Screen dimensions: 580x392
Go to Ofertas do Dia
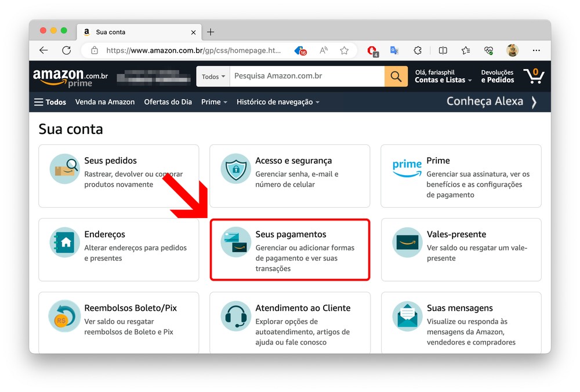(168, 102)
